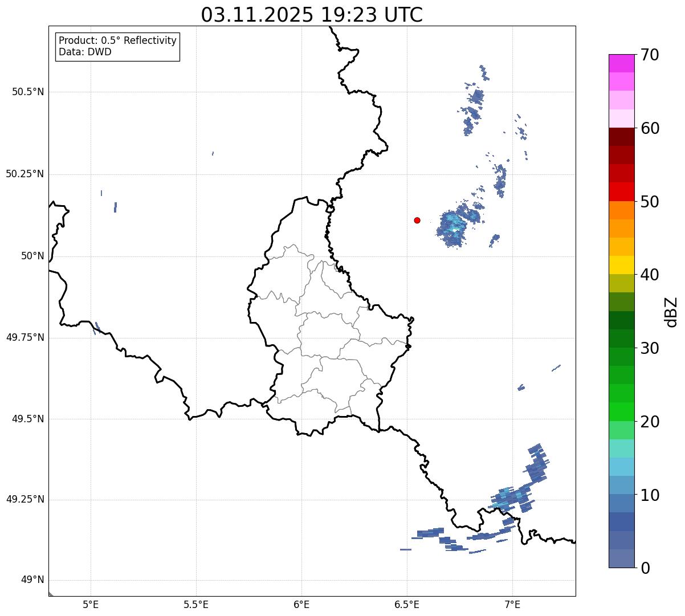Click the Data: DWD text line
Screen dimensions: 685x616
(85, 52)
